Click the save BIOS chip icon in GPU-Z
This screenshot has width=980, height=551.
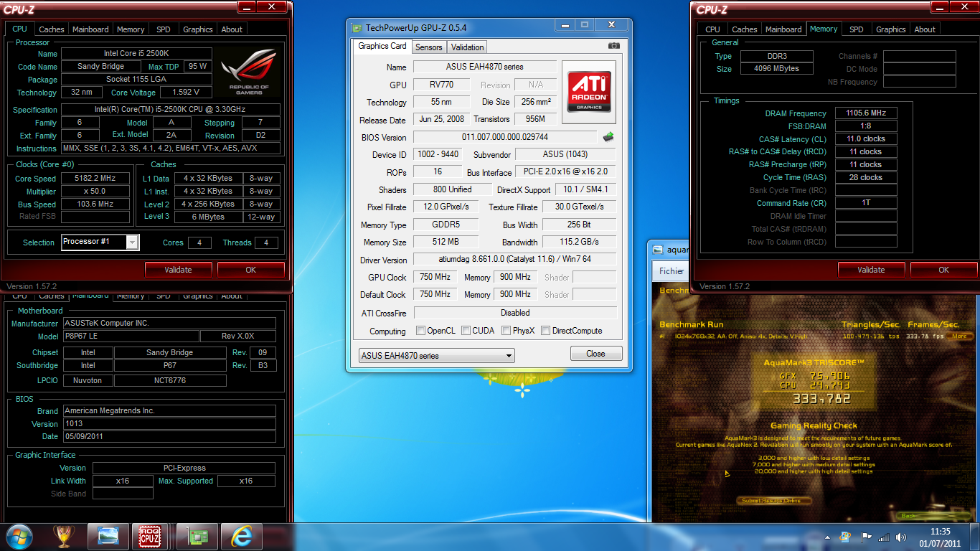point(608,136)
